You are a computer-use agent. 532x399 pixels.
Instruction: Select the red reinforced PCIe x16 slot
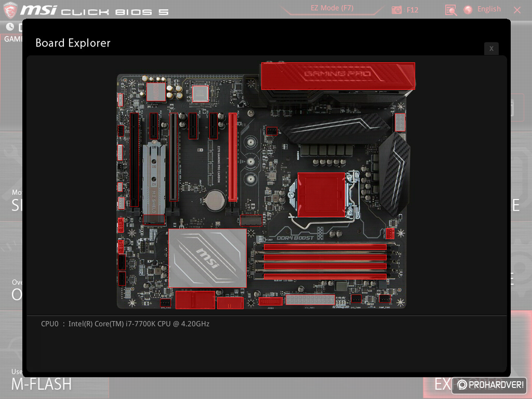pyautogui.click(x=233, y=157)
